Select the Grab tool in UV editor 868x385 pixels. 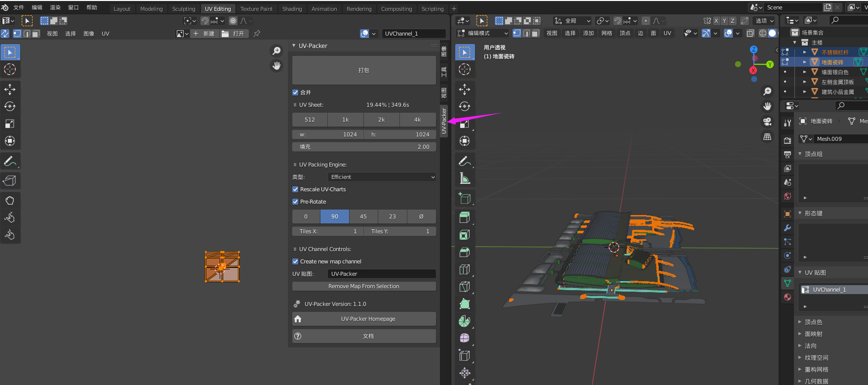[10, 200]
